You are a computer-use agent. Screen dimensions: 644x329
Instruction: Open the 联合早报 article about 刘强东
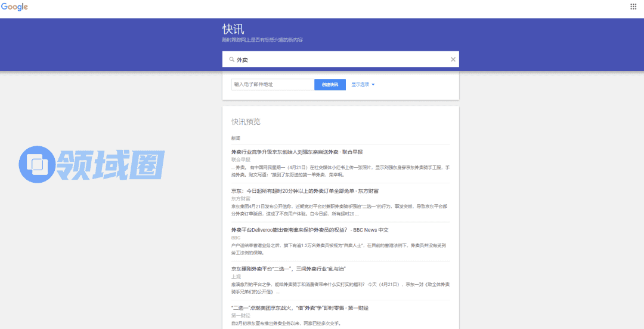[x=296, y=152]
